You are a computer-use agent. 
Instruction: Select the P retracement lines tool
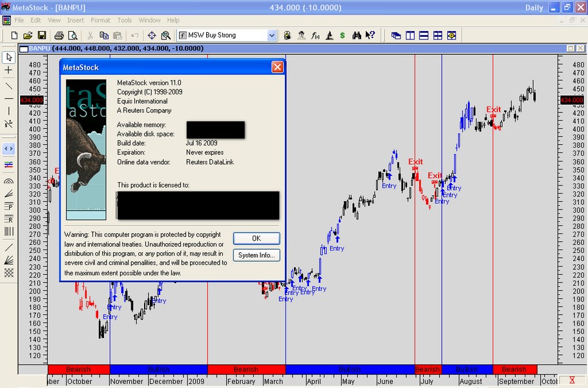(x=8, y=206)
